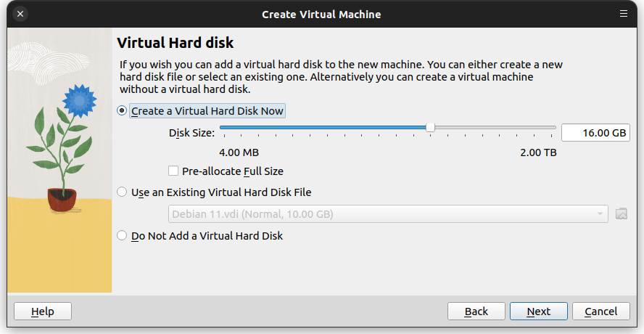
Task: Click the slider track near 2.00 TB end
Action: 546,128
